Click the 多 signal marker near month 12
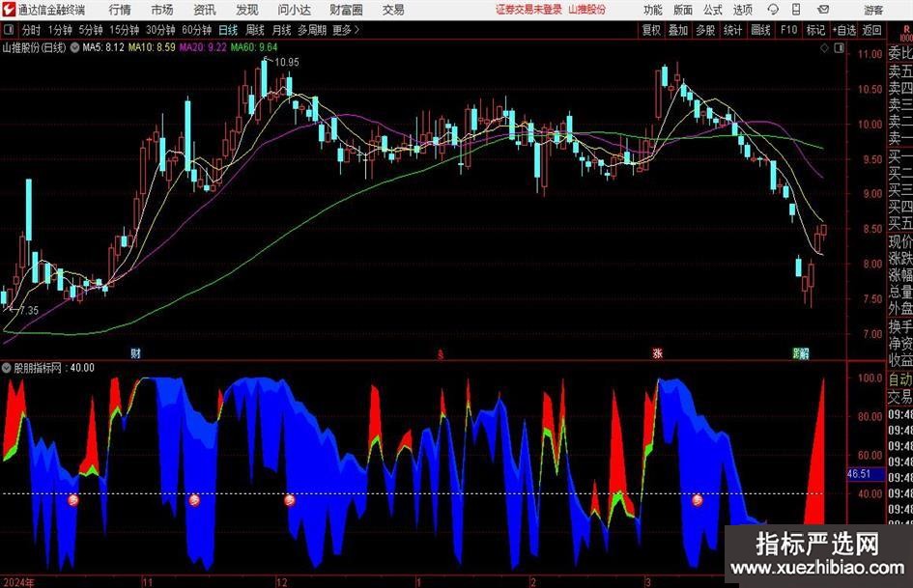The image size is (913, 588). [290, 499]
